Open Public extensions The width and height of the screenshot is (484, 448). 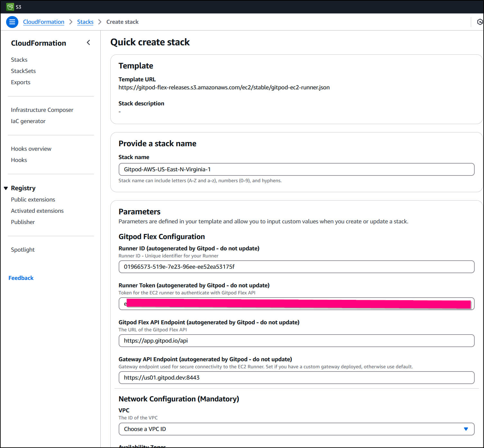(33, 200)
